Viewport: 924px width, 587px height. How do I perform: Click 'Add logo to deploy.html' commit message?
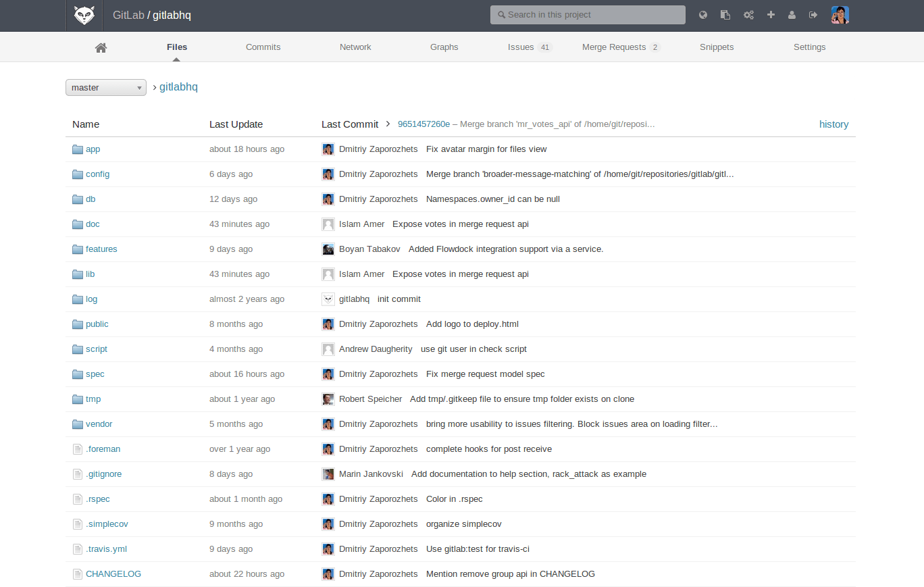coord(472,324)
